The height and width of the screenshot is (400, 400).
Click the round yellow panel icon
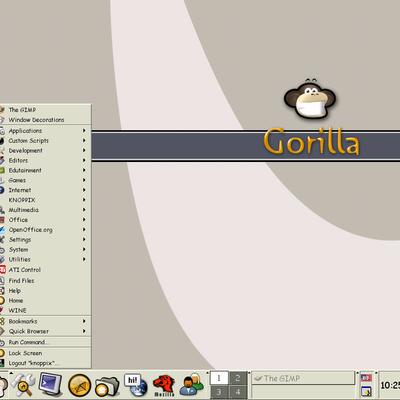click(79, 386)
